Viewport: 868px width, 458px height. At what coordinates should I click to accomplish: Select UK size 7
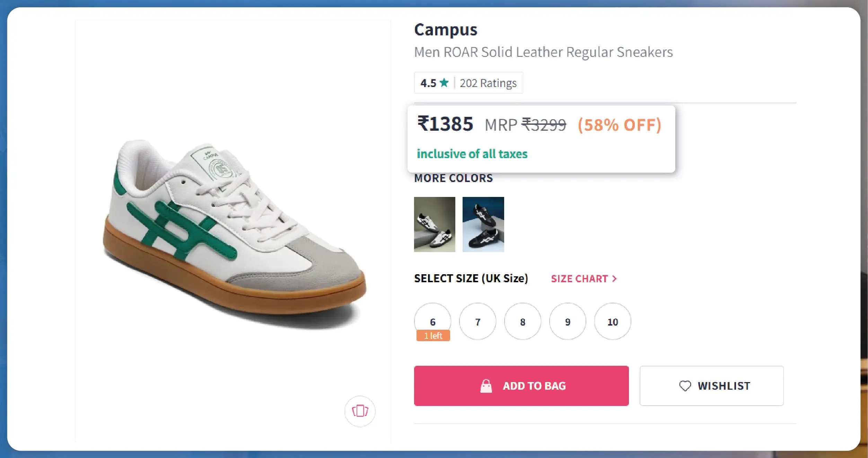[477, 322]
